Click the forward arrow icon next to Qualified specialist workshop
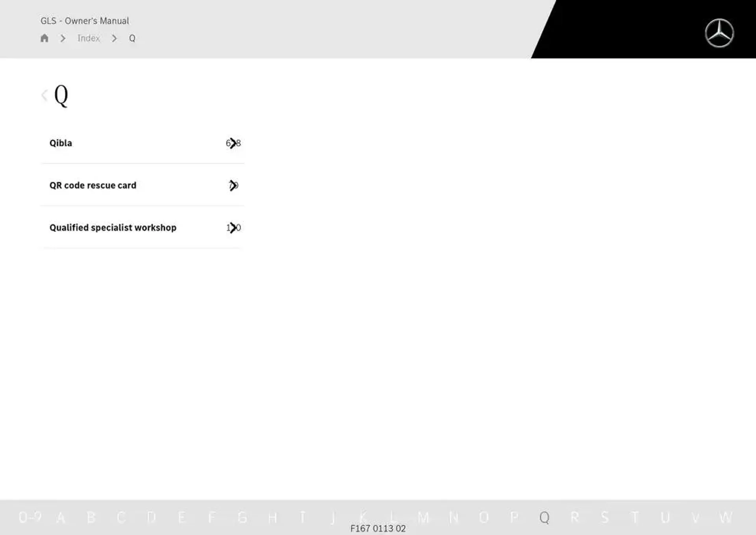 coord(233,227)
